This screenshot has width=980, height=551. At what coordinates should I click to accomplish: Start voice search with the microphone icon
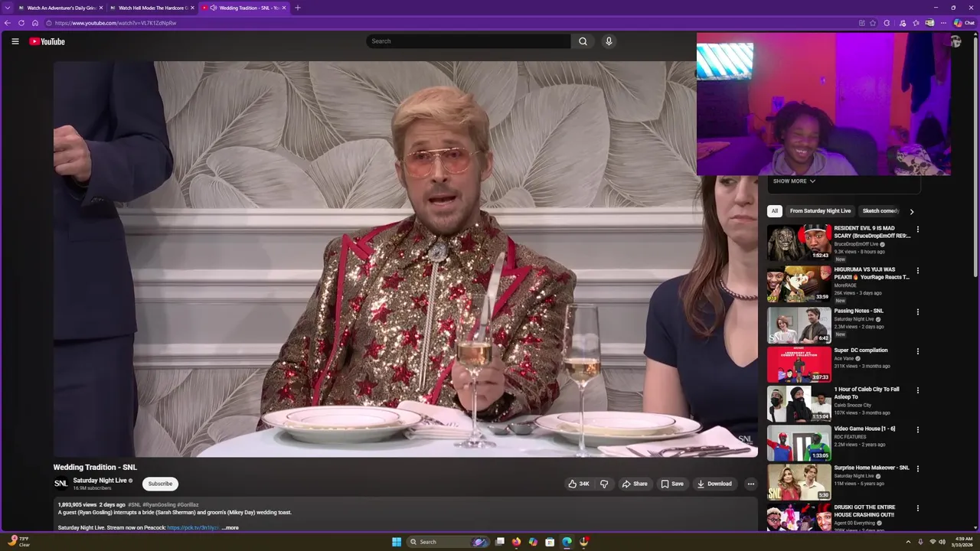click(609, 41)
